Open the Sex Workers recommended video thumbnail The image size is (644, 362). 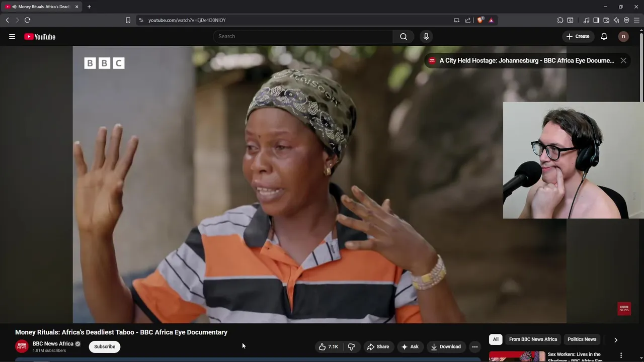(x=517, y=356)
